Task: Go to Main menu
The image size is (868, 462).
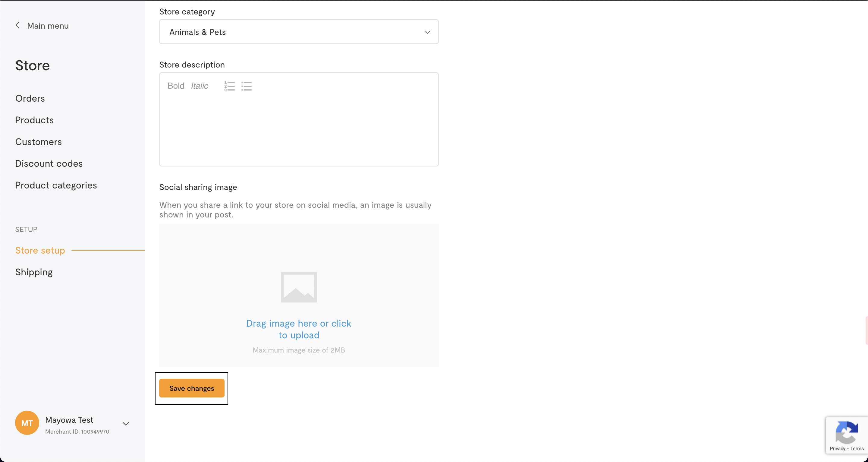Action: 48,26
